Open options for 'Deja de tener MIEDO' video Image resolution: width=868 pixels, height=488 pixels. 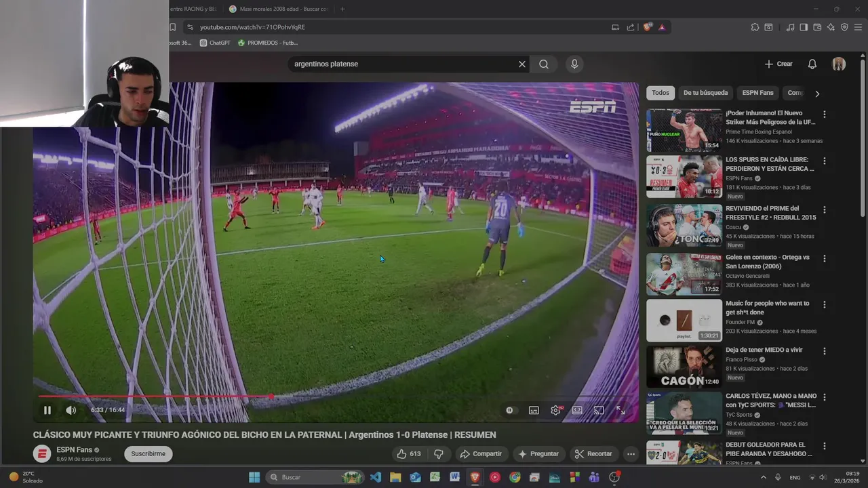pyautogui.click(x=825, y=351)
